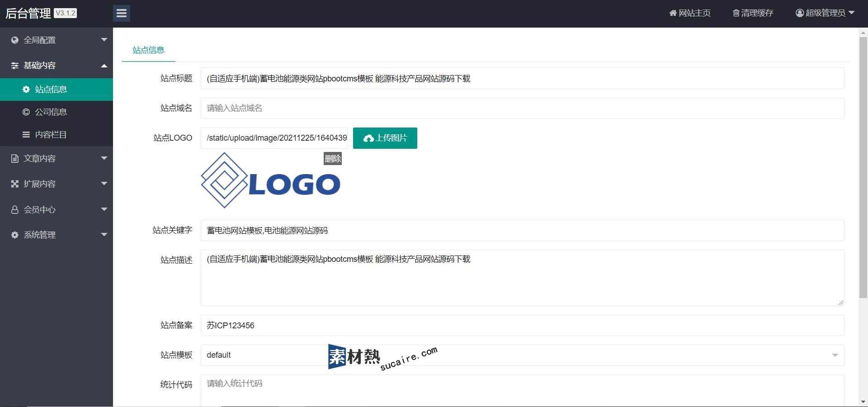
Task: Click the 站点关键字 input field
Action: tap(522, 230)
